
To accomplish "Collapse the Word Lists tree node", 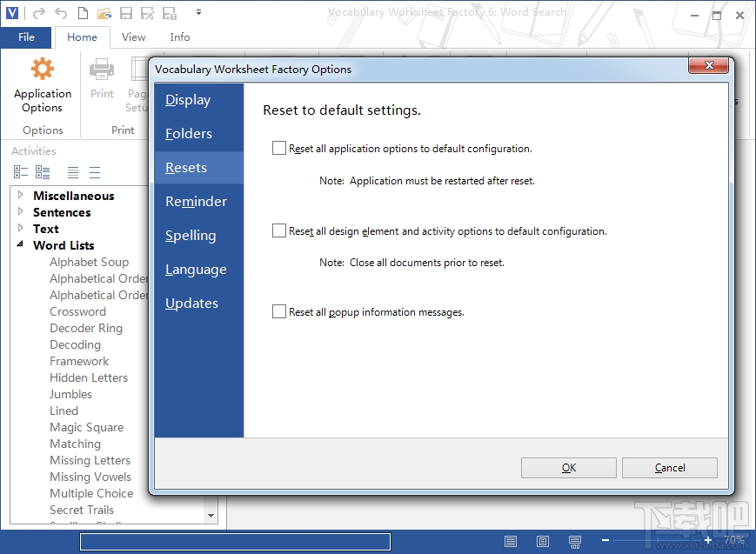I will point(20,244).
